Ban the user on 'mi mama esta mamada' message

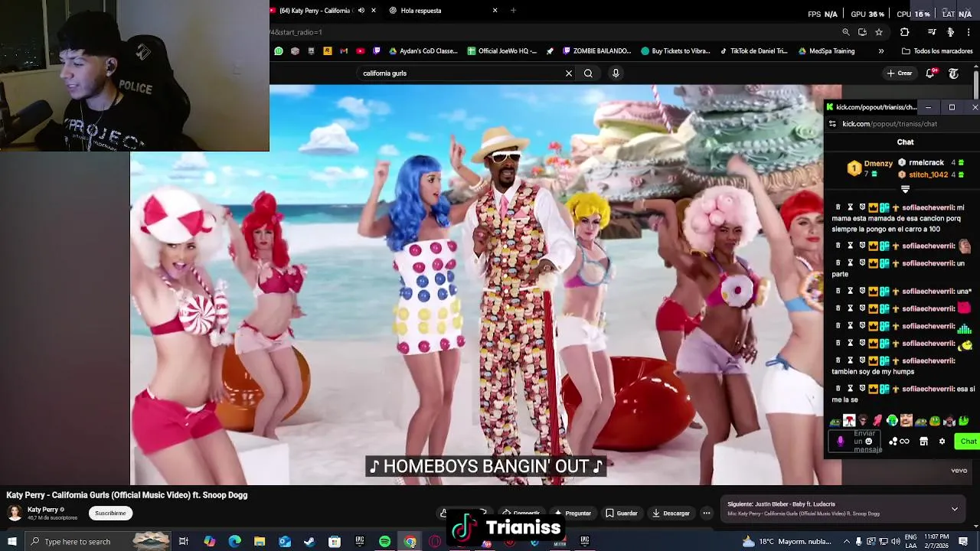[x=862, y=207]
